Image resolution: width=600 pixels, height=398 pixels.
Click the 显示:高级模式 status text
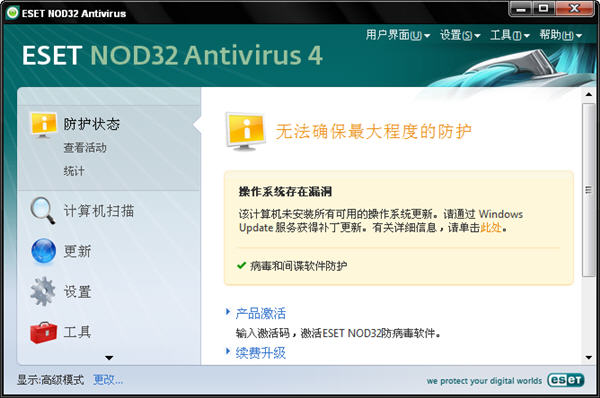click(50, 380)
